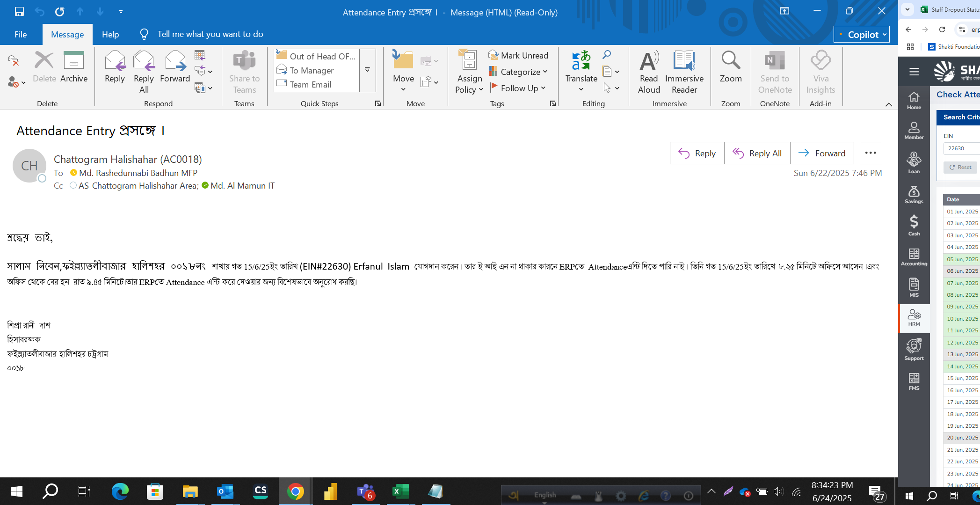980x505 pixels.
Task: Click Reply in the message header
Action: pyautogui.click(x=697, y=153)
